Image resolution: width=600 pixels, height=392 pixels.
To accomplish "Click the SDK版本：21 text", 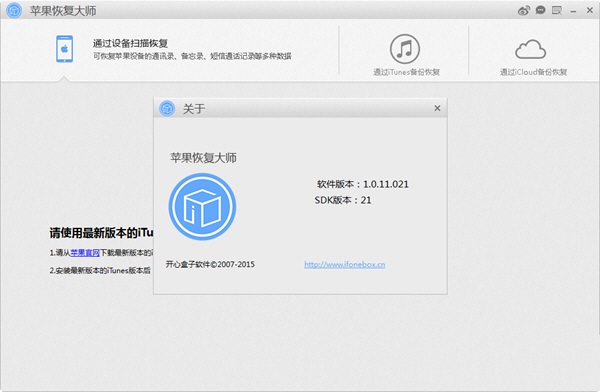I will click(x=343, y=200).
